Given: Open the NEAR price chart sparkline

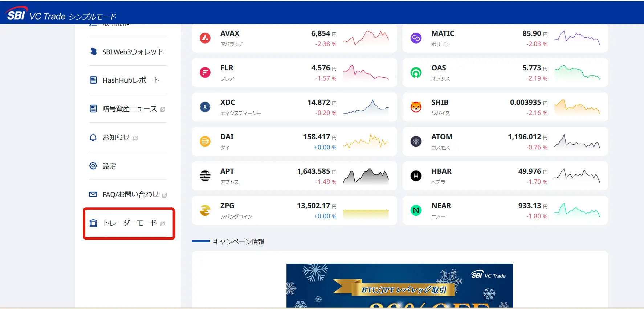Looking at the screenshot, I should [x=577, y=210].
